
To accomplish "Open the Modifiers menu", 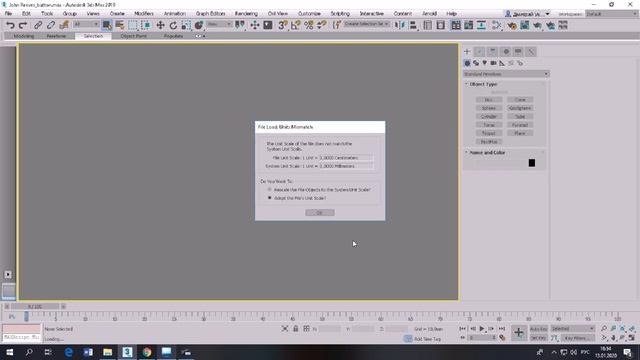I will tap(144, 13).
